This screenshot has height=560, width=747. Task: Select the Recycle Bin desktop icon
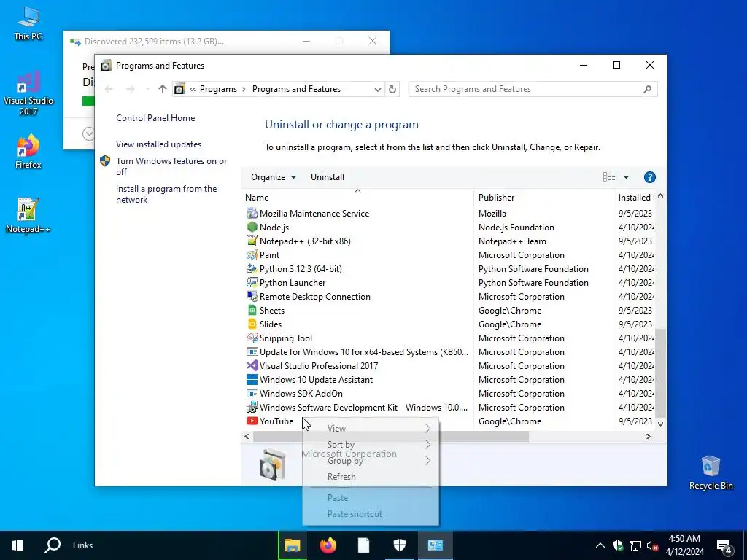pyautogui.click(x=711, y=472)
